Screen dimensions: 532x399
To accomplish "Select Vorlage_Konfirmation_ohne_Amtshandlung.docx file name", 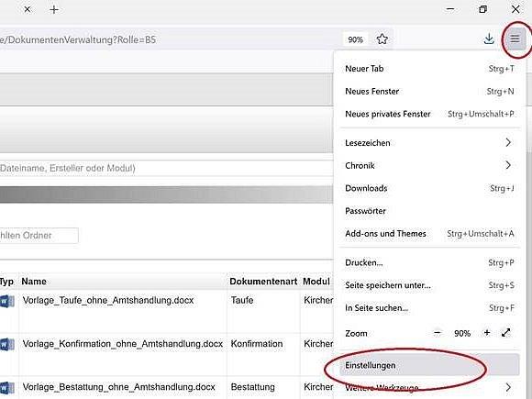I will click(x=123, y=344).
